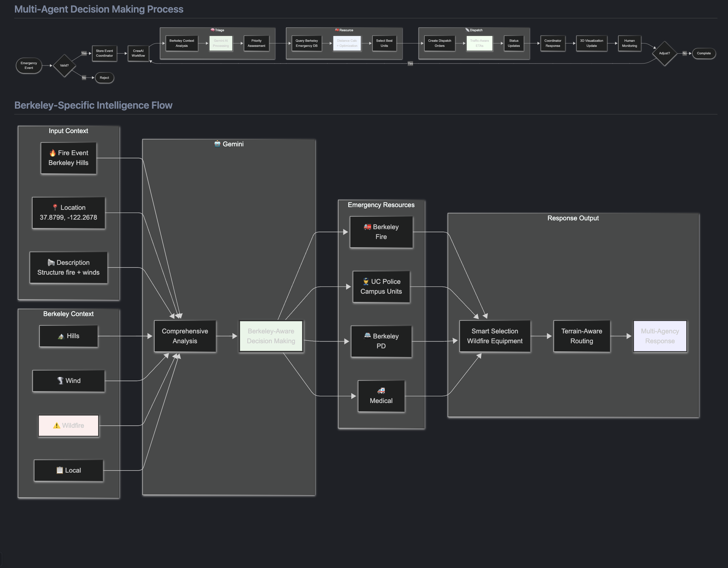Click the fire emoji in Fire Event node
Image resolution: width=728 pixels, height=568 pixels.
(x=53, y=153)
